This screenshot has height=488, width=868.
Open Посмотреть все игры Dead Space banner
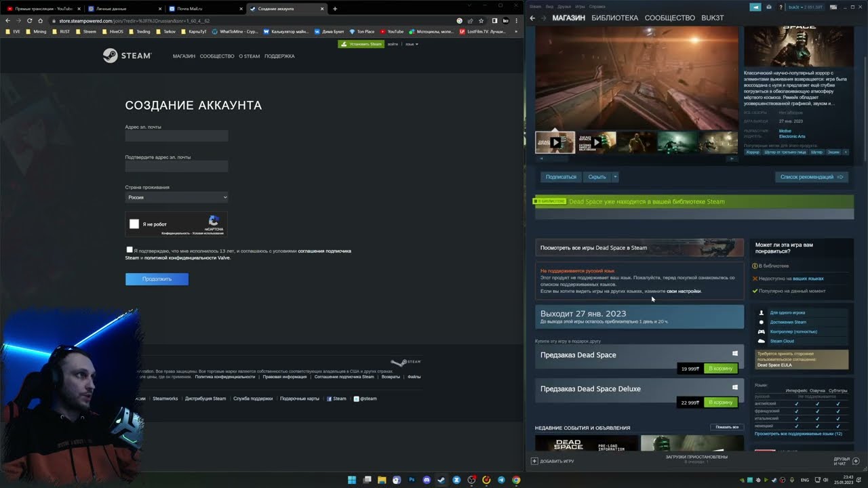point(639,247)
